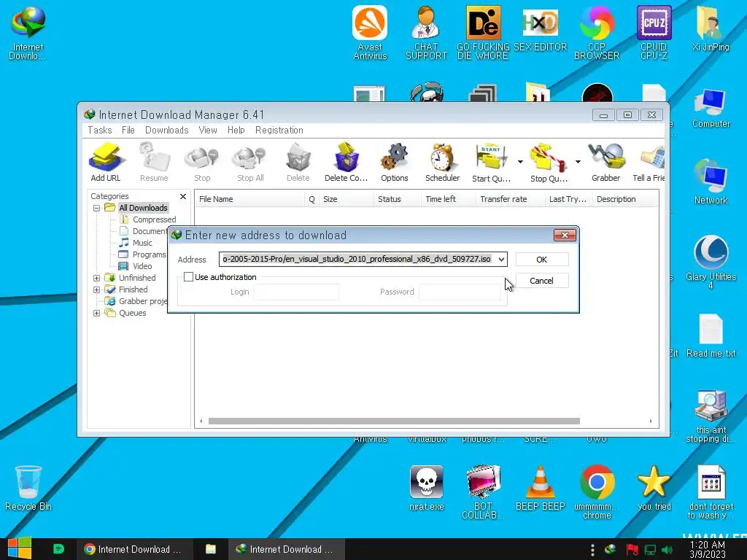
Task: Expand the Finished tree node
Action: [97, 289]
